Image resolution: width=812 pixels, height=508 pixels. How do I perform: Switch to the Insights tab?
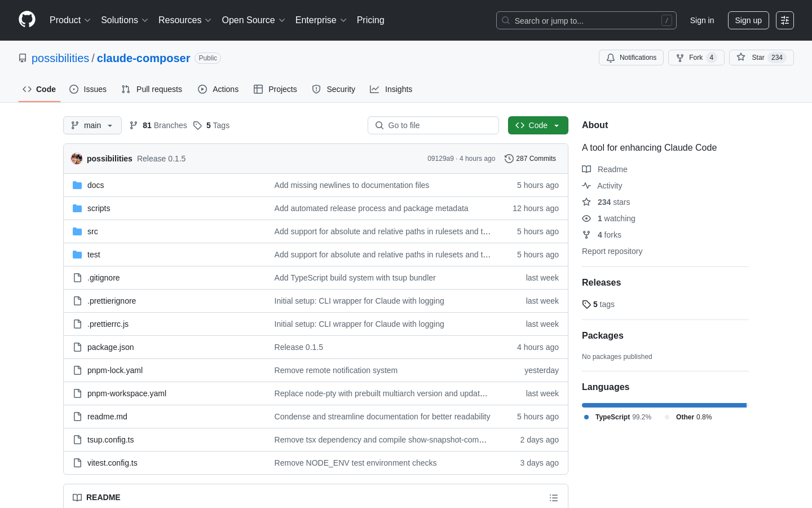click(391, 89)
